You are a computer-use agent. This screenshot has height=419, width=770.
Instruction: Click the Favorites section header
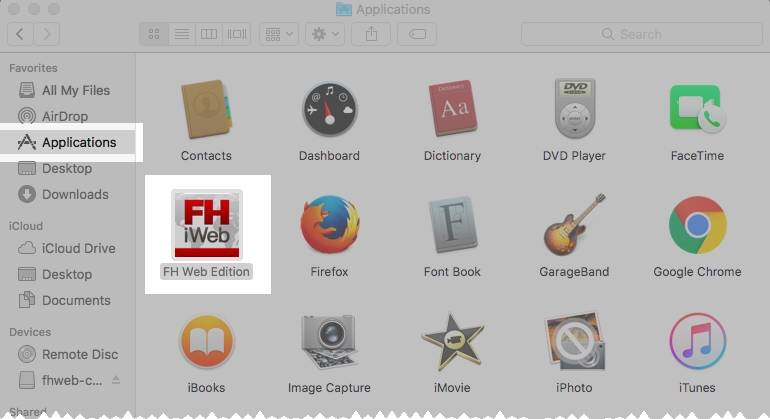33,68
